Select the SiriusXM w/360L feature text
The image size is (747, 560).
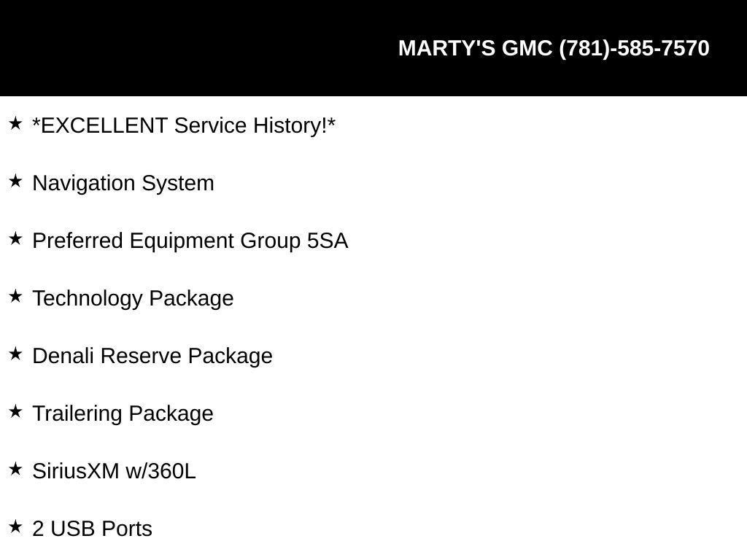pyautogui.click(x=114, y=472)
